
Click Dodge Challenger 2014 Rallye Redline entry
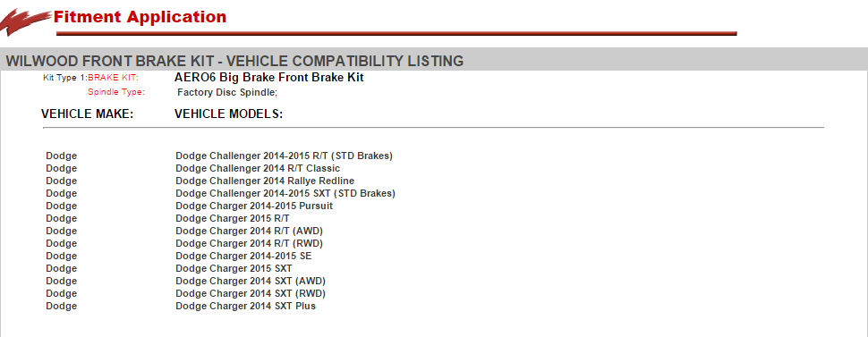pyautogui.click(x=265, y=181)
